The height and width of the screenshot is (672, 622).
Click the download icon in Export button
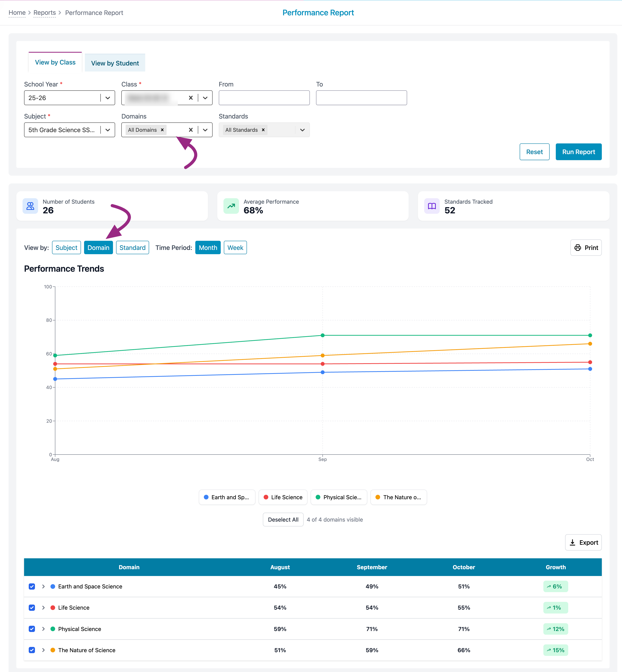tap(572, 542)
